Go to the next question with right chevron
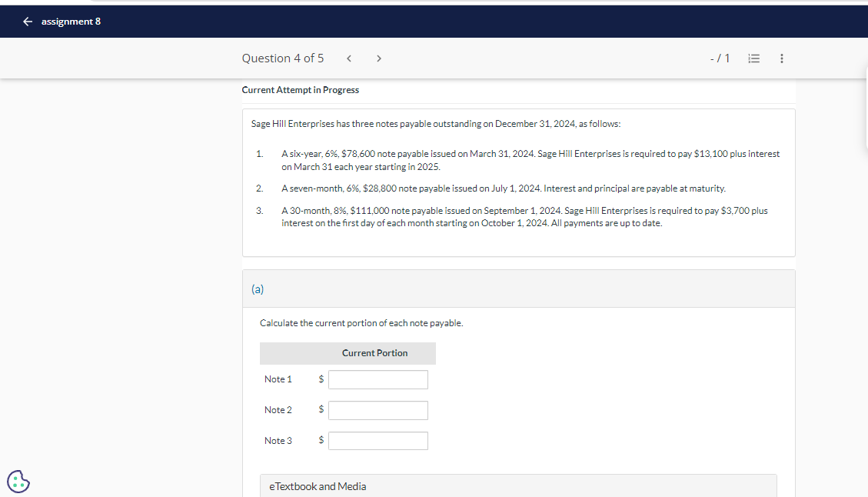The height and width of the screenshot is (497, 868). coord(378,58)
